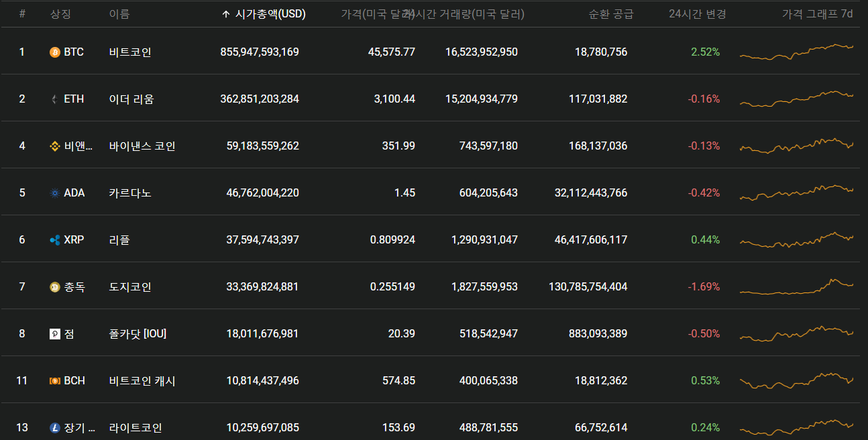Image resolution: width=868 pixels, height=440 pixels.
Task: View Dogecoin 7d price chart
Action: (796, 286)
